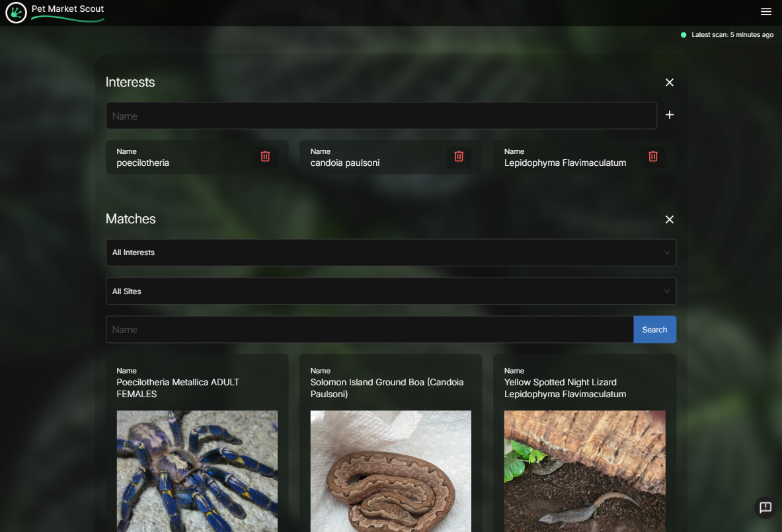Click the Pet Market Scout title
Viewport: 782px width, 532px height.
click(x=67, y=9)
